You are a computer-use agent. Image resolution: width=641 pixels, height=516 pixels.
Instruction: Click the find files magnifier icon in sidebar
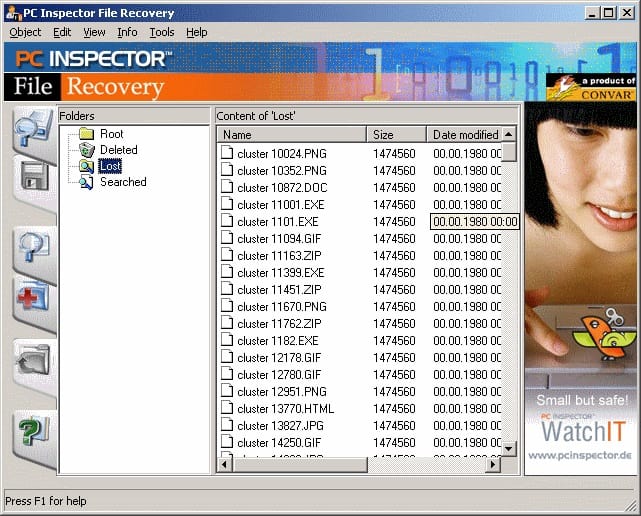click(x=34, y=246)
